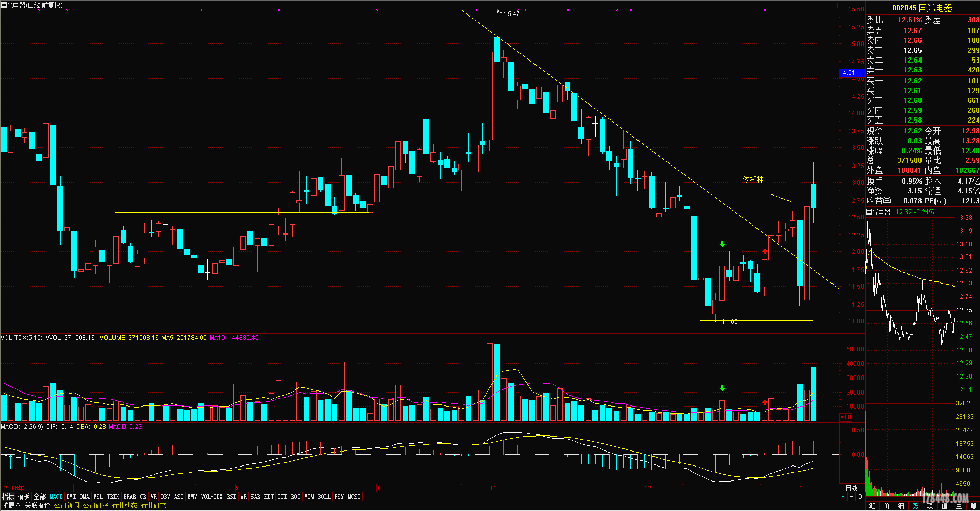This screenshot has width=980, height=511.
Task: Click stock title 002045 国光电器
Action: (x=922, y=8)
